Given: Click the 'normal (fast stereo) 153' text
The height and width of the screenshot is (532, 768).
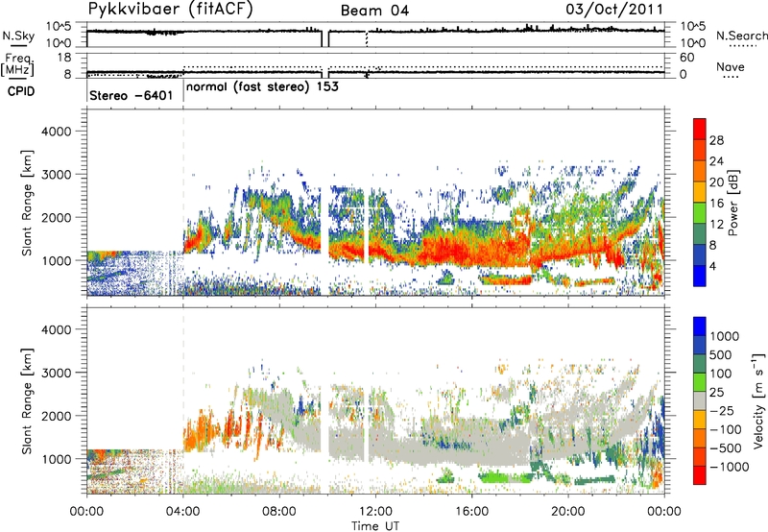Looking at the screenshot, I should (262, 86).
